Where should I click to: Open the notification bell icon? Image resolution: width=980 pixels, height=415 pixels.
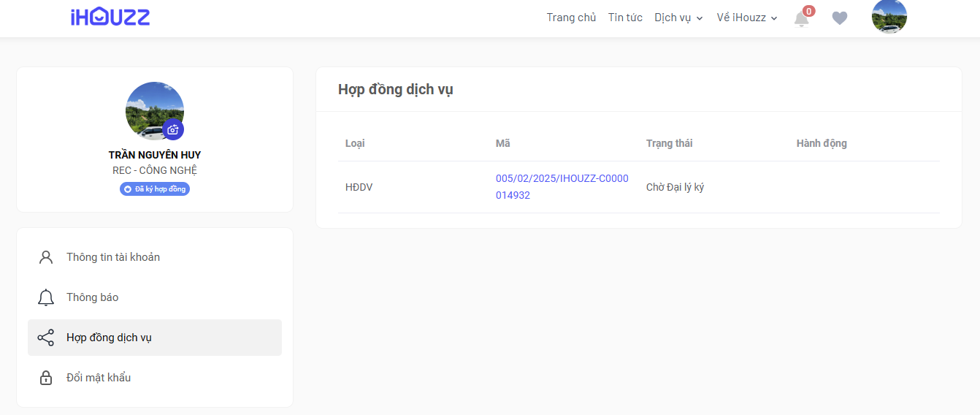coord(802,18)
